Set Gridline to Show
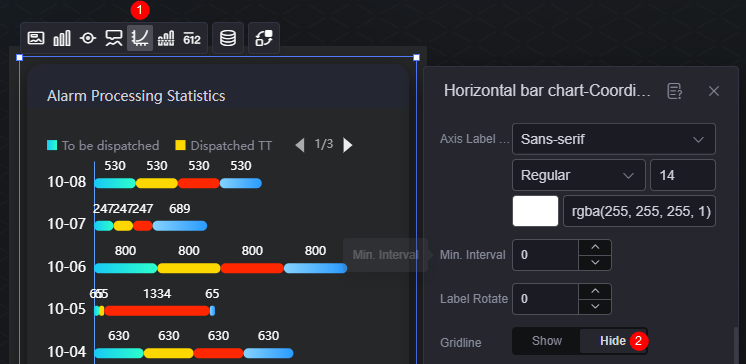Viewport: 746px width, 364px height. click(547, 341)
